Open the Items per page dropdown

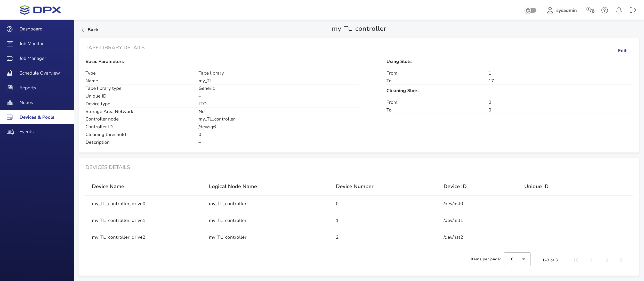[517, 259]
